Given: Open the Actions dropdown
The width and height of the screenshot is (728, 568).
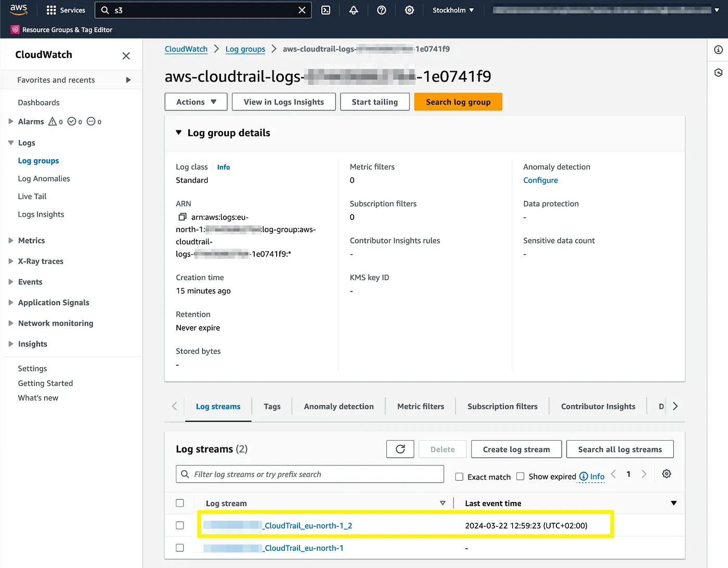Looking at the screenshot, I should tap(196, 102).
